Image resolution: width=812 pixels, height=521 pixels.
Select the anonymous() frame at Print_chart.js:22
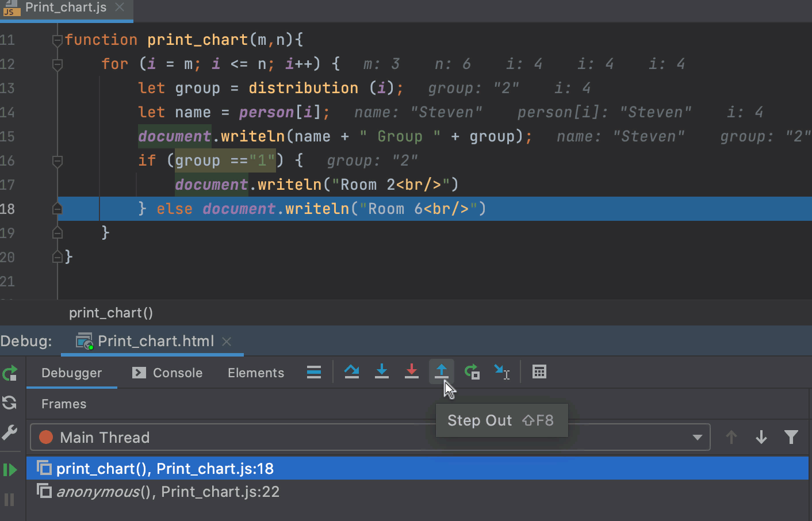click(418, 492)
